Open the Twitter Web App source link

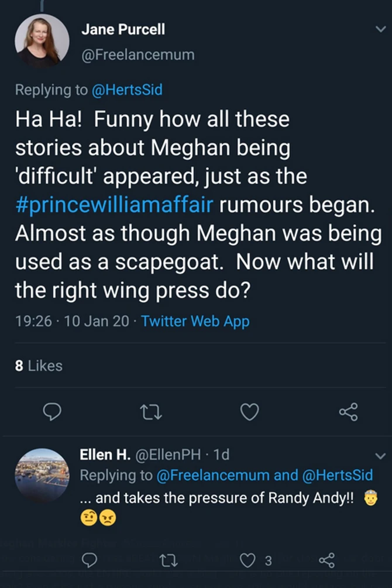pyautogui.click(x=195, y=321)
